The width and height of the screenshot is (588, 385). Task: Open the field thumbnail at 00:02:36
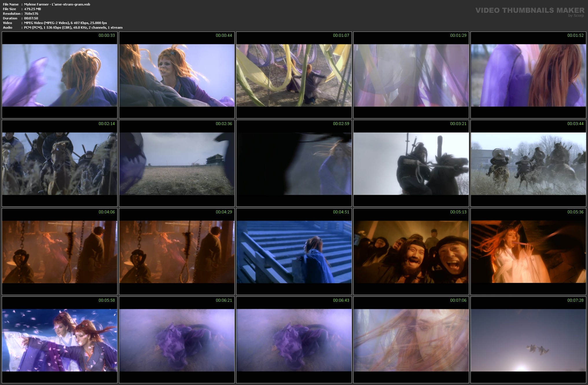click(177, 163)
